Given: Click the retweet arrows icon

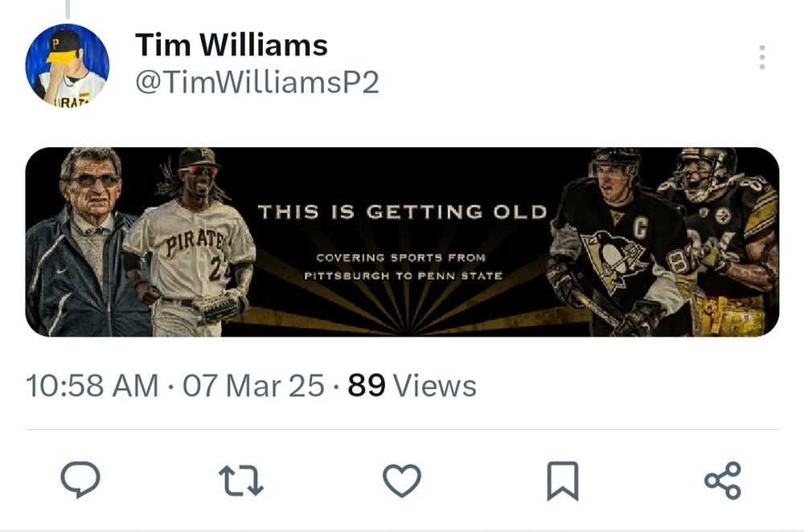Looking at the screenshot, I should coord(241,481).
